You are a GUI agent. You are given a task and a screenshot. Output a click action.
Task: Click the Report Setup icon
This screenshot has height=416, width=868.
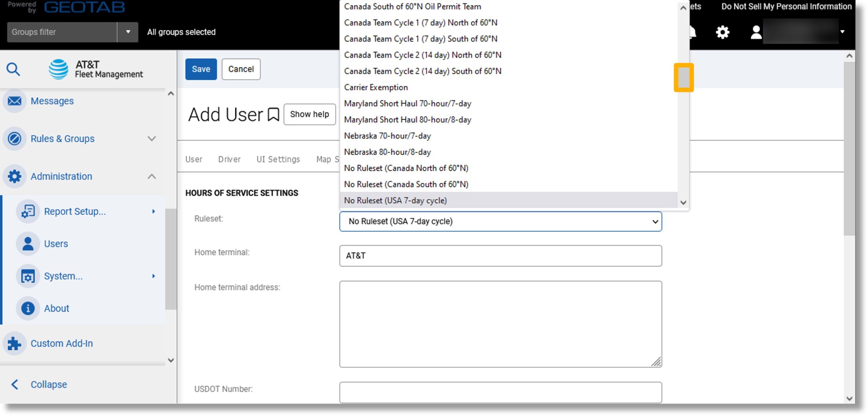tap(28, 211)
